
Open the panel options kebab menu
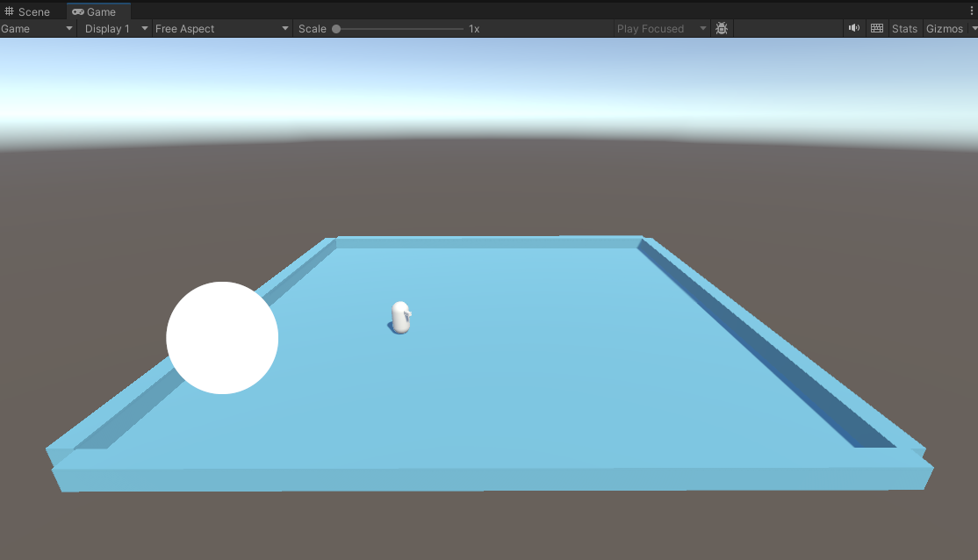pyautogui.click(x=971, y=11)
